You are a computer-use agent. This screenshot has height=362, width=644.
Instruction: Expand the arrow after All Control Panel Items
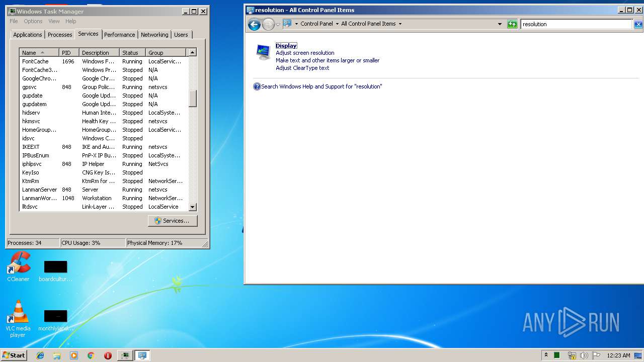click(400, 24)
